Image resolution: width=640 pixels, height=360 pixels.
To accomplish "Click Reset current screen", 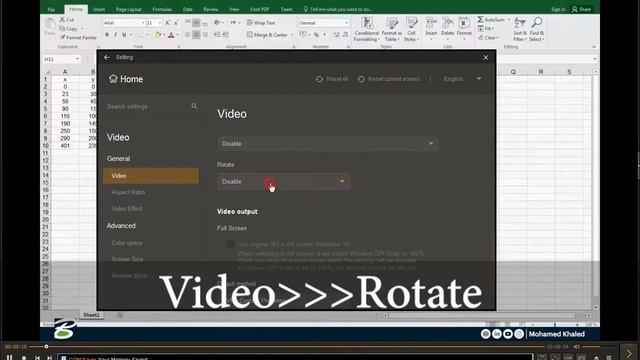I will point(389,79).
